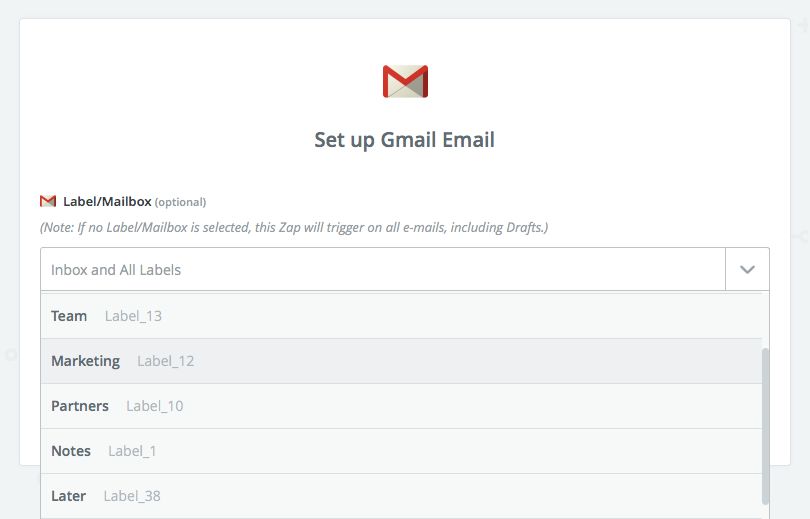Viewport: 810px width, 519px height.
Task: Click the Label_10 identifier text
Action: click(154, 406)
